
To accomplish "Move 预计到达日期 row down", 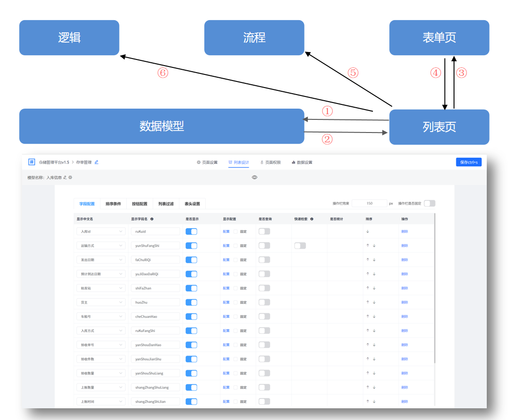I will 374,274.
